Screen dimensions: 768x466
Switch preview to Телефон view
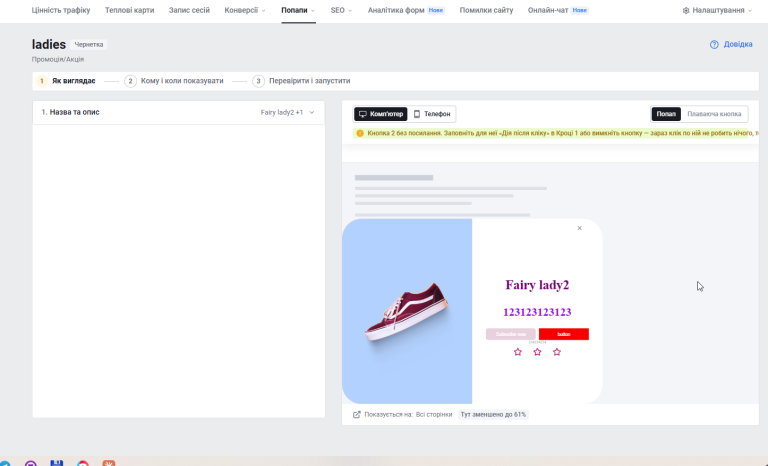tap(432, 114)
